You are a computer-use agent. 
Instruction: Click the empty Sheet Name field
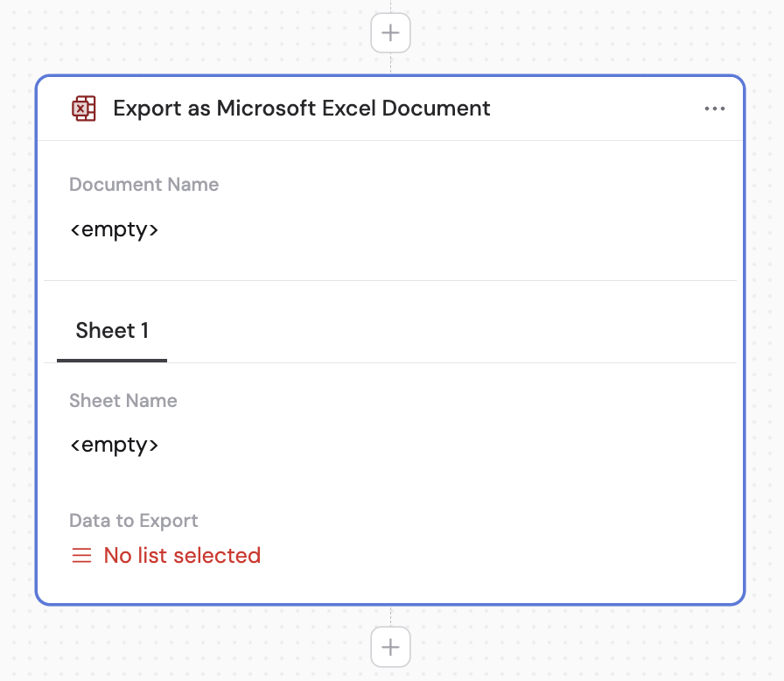pos(115,445)
